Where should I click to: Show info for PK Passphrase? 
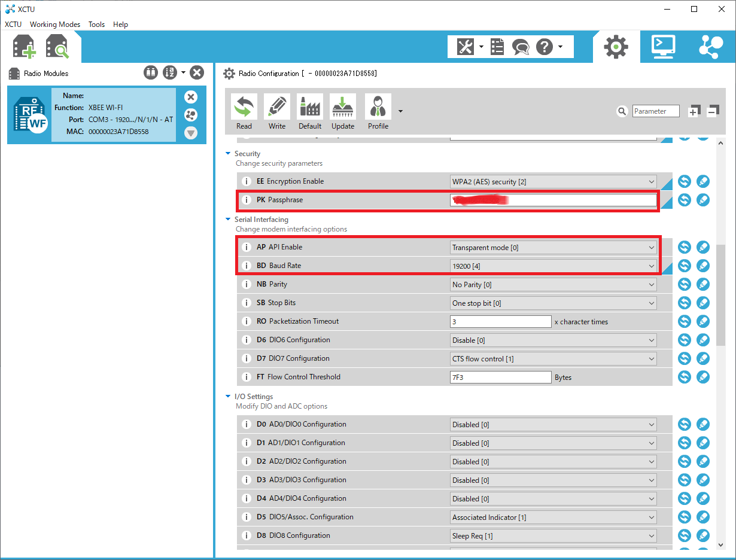pyautogui.click(x=246, y=200)
